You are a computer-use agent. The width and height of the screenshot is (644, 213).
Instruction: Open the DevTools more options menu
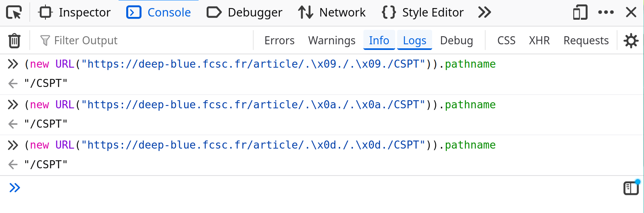[x=606, y=12]
